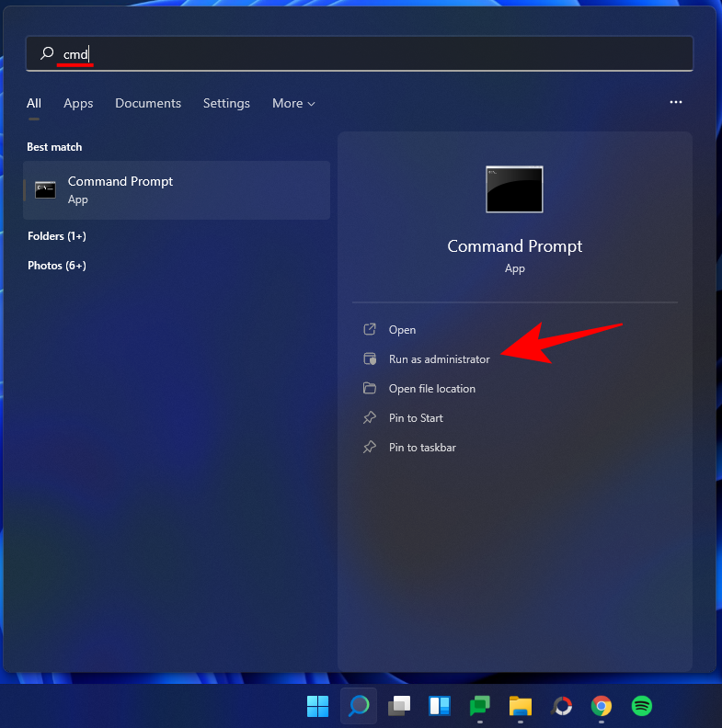
Task: Open File Explorer from the taskbar
Action: (x=521, y=706)
